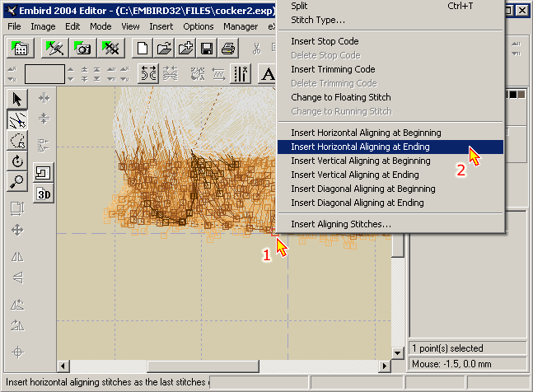
Task: Click the split objects arrows icon
Action: 148,73
